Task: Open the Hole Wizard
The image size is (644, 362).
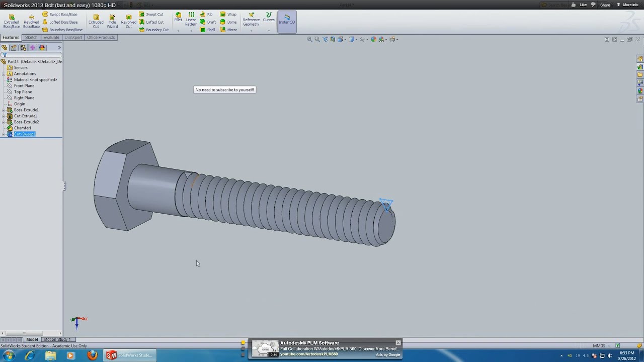Action: [x=112, y=21]
